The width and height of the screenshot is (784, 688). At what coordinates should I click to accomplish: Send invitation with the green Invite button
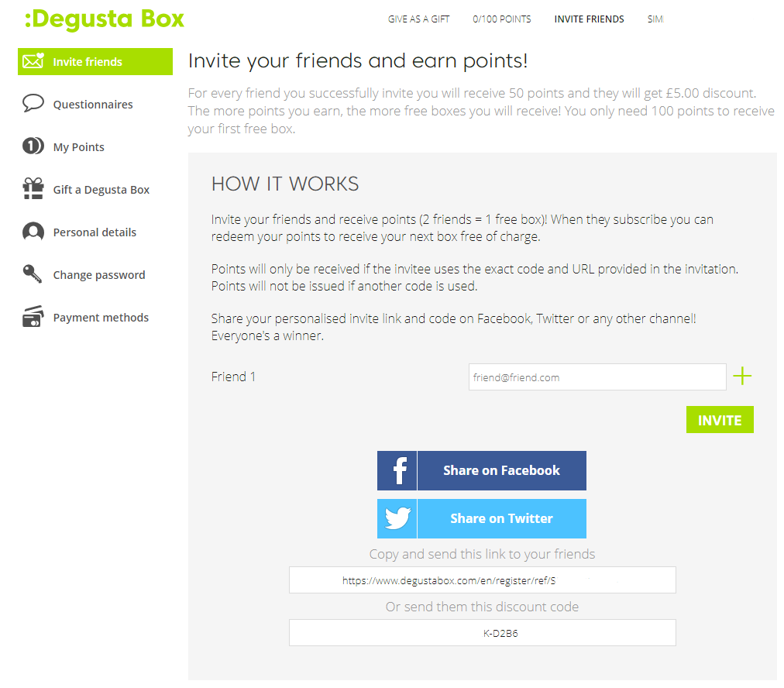point(720,419)
